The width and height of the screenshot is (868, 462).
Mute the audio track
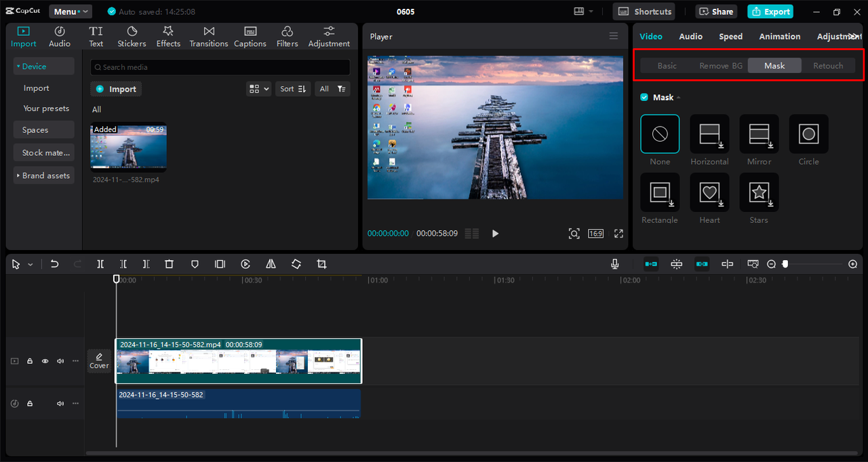60,403
